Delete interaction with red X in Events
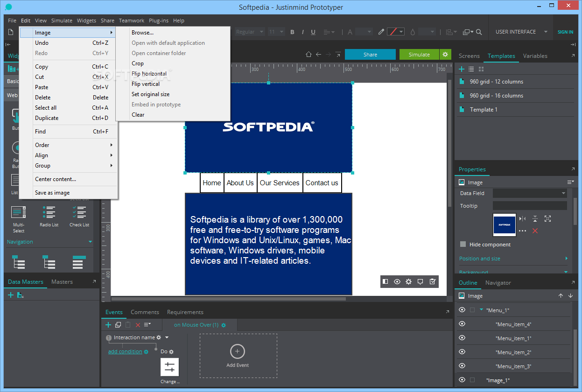 [138, 325]
